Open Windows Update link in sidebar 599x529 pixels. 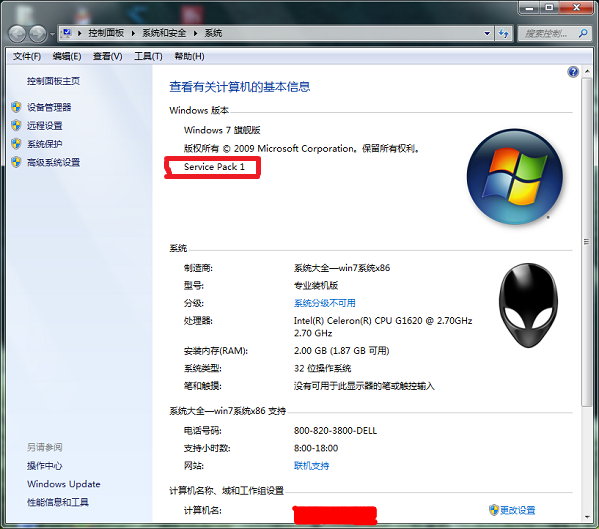(63, 484)
